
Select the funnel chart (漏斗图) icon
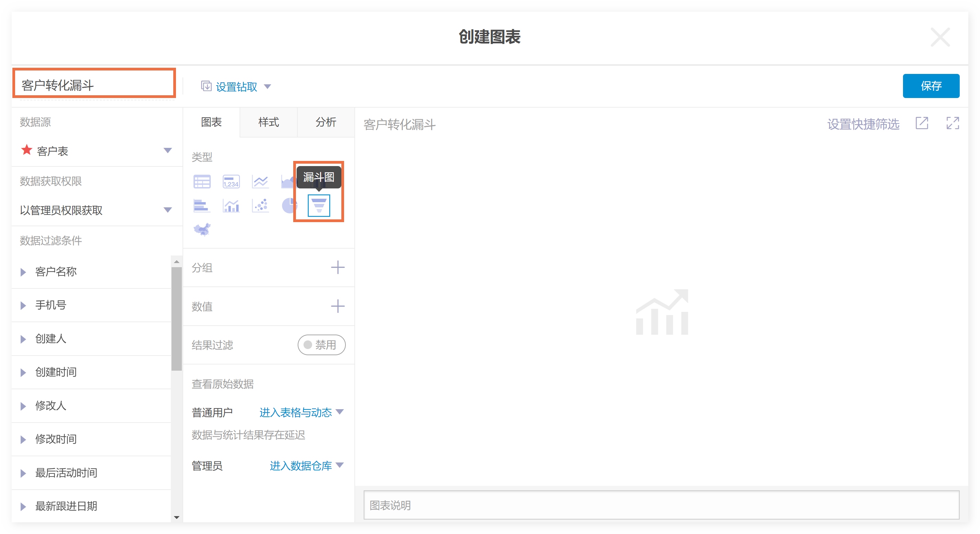pyautogui.click(x=318, y=206)
